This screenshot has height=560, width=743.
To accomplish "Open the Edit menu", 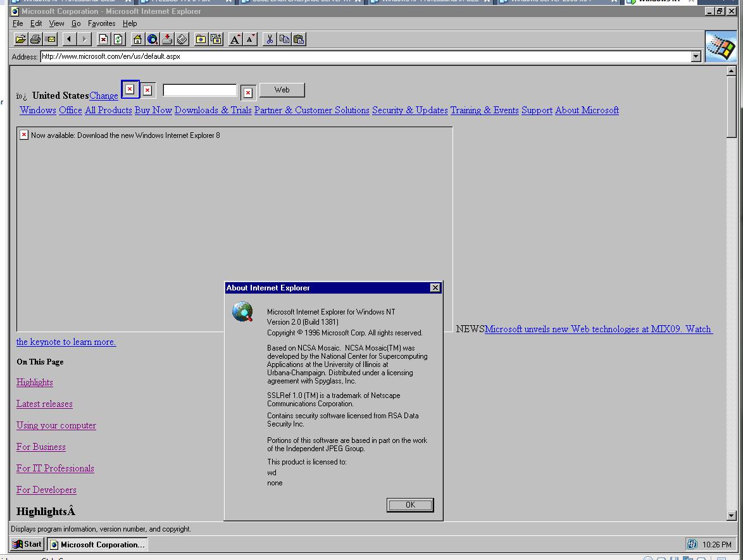I will tap(36, 23).
